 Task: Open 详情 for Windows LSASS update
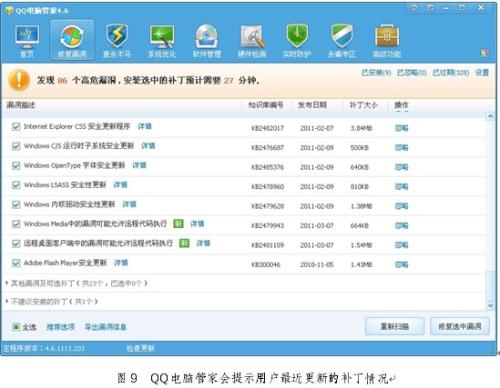[120, 185]
